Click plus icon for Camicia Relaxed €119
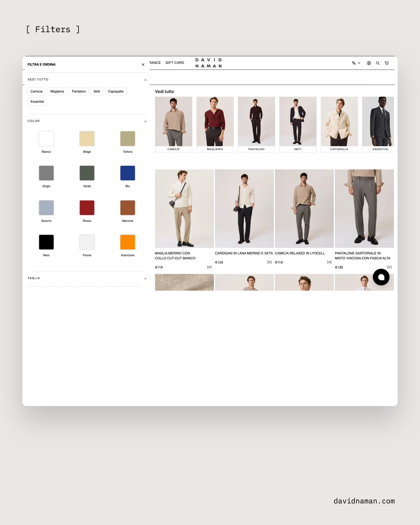The image size is (420, 525). (329, 262)
